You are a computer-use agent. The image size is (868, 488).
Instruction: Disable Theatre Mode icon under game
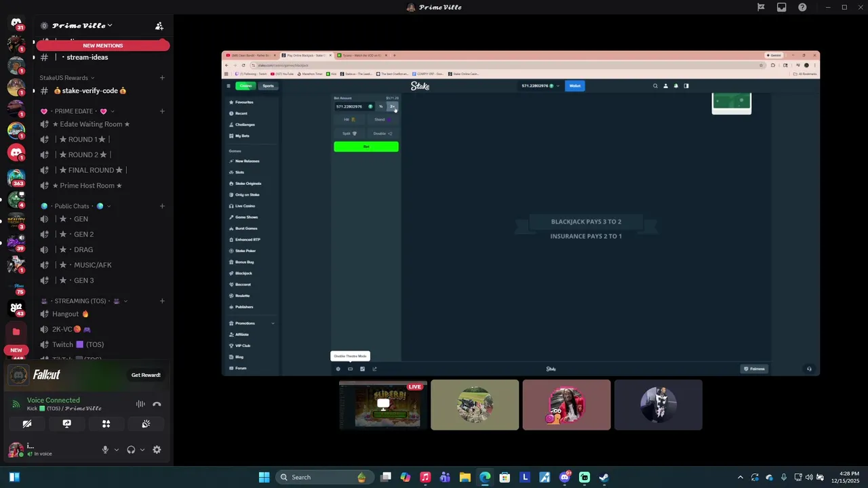(x=350, y=369)
